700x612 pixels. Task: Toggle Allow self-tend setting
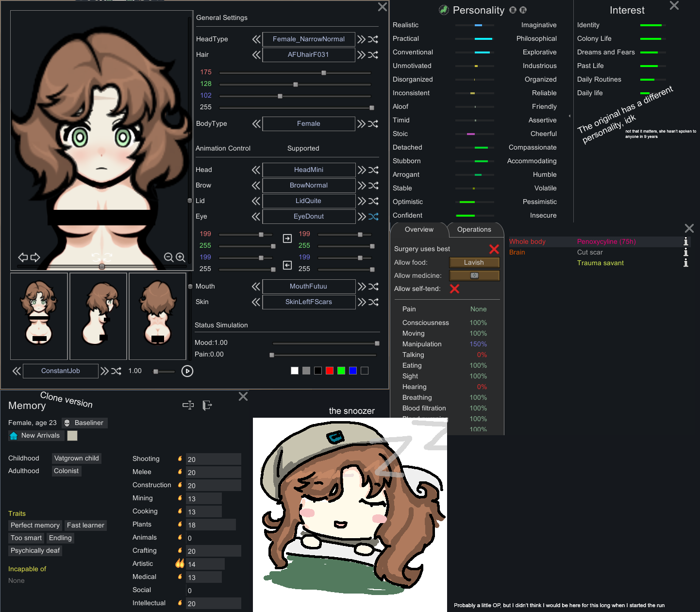[454, 289]
